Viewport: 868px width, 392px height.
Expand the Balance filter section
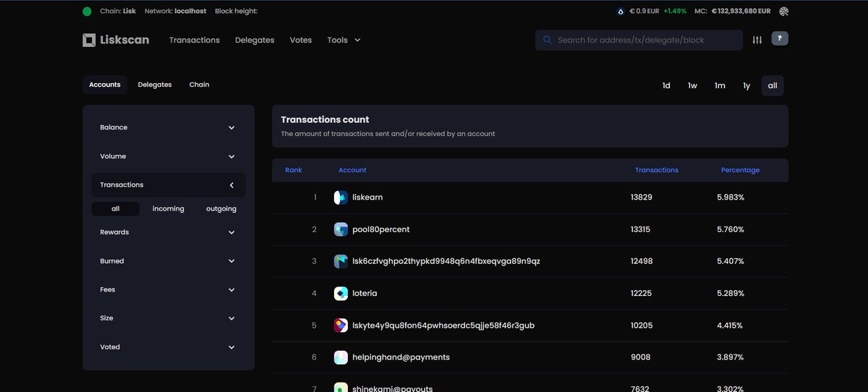(169, 127)
